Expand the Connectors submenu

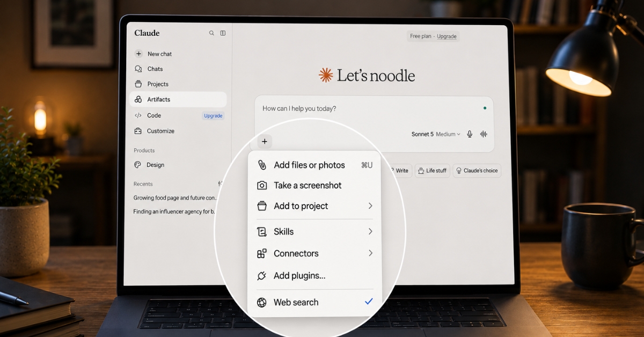[314, 253]
